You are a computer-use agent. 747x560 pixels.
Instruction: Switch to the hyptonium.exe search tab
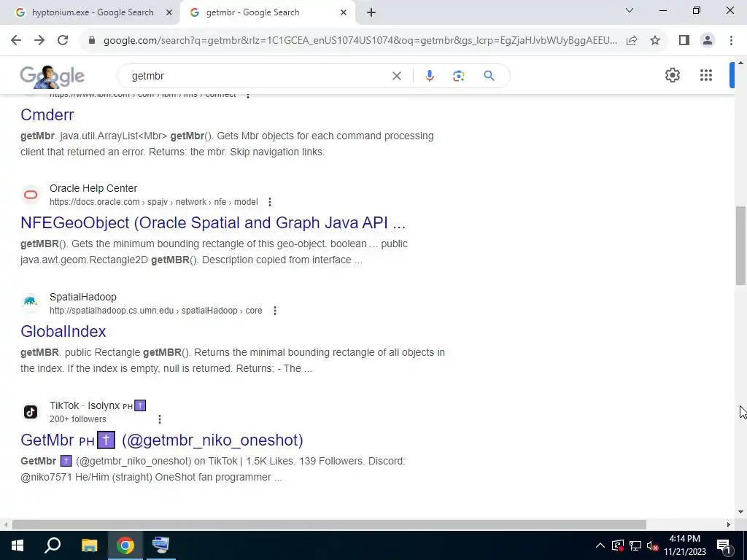(93, 12)
